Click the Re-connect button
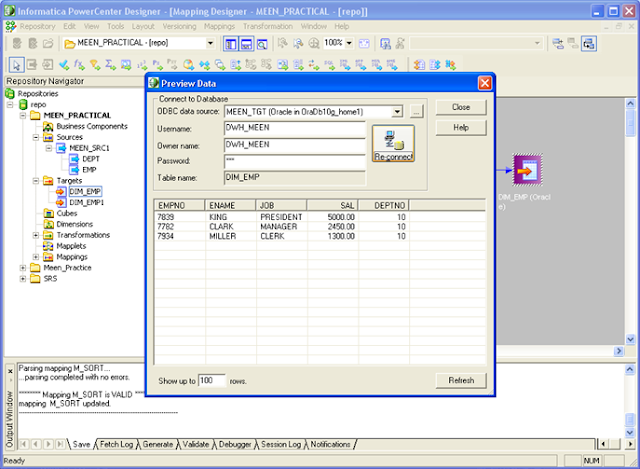 point(393,143)
